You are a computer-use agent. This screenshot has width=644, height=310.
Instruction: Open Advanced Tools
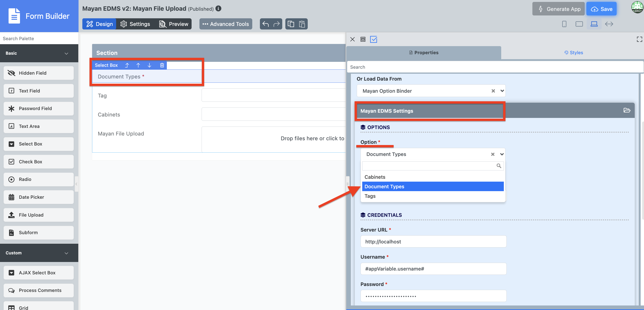click(226, 24)
